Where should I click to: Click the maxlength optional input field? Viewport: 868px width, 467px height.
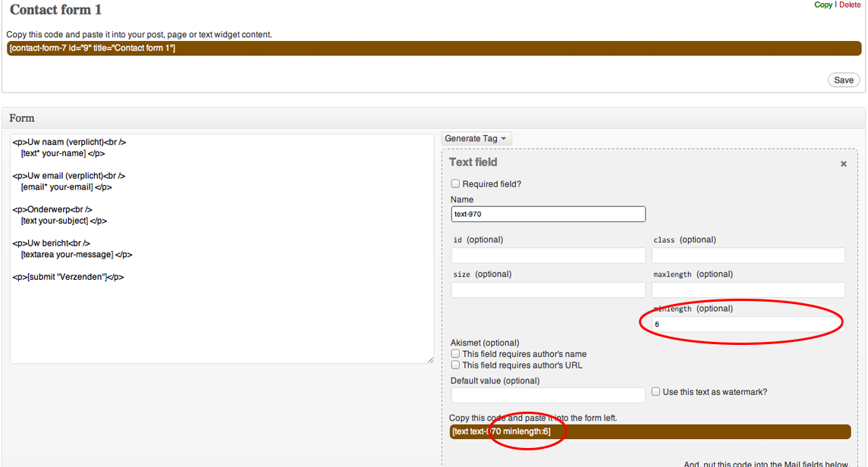coord(748,290)
